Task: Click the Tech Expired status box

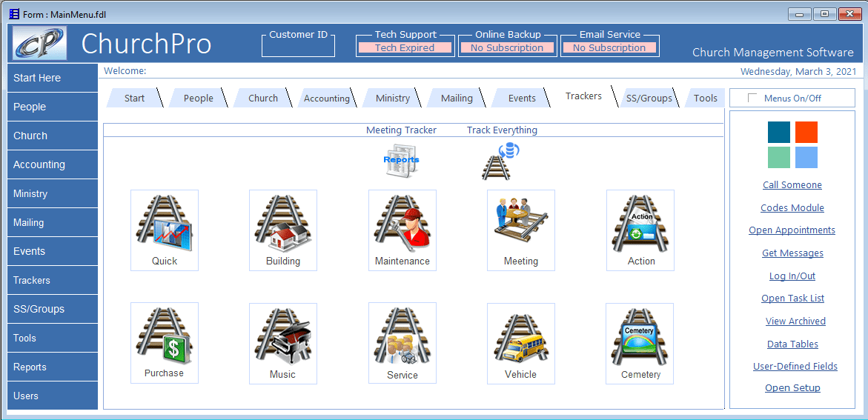Action: (405, 47)
